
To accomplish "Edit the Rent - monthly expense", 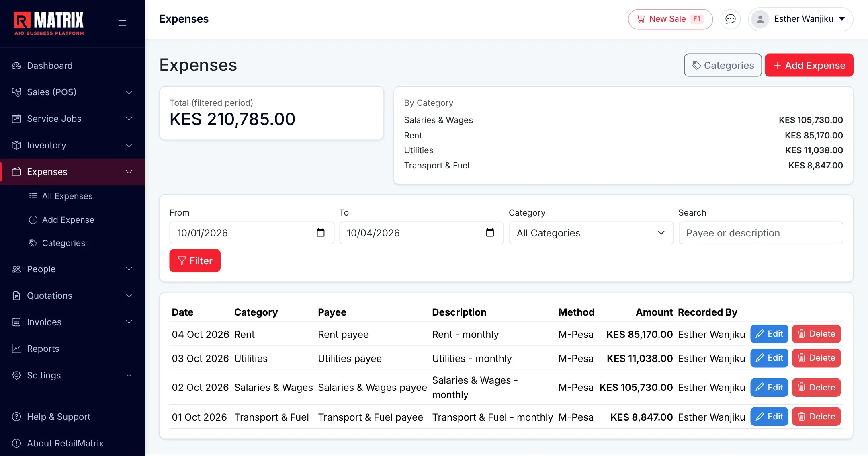I will pyautogui.click(x=769, y=334).
